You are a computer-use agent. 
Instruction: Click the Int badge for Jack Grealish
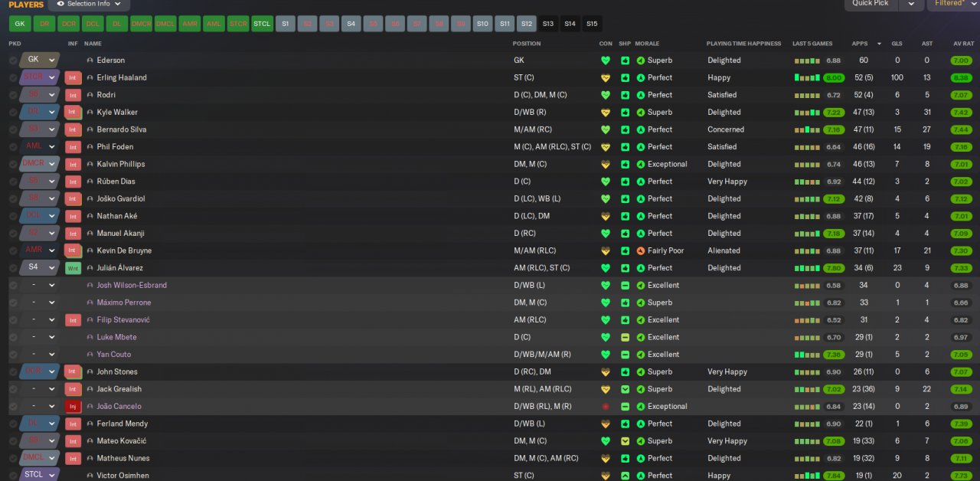tap(73, 389)
